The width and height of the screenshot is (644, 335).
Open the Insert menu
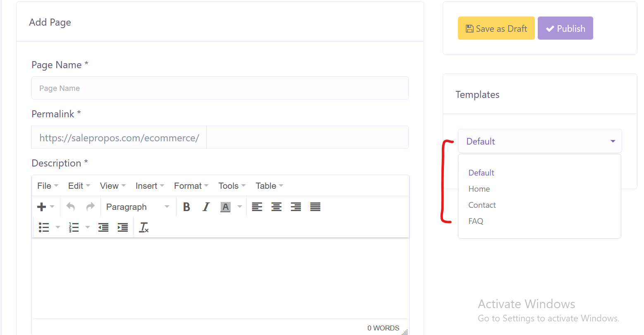(150, 186)
